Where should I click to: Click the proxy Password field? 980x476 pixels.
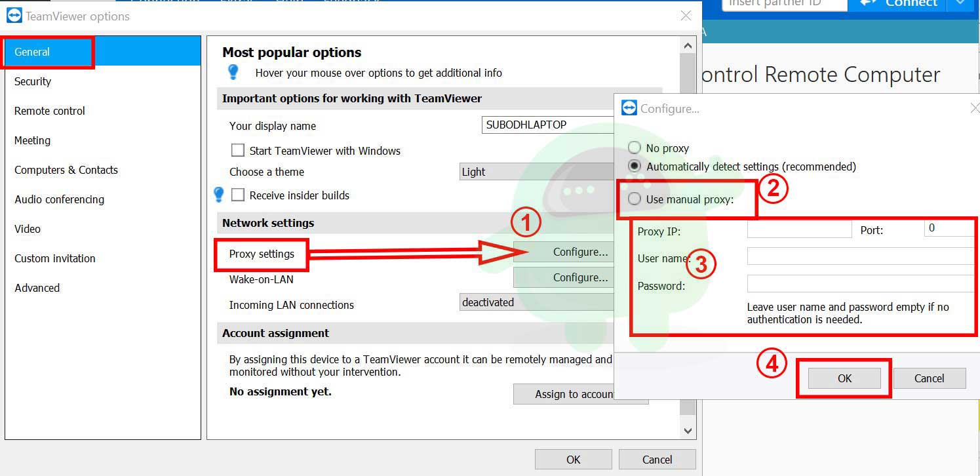[x=861, y=283]
